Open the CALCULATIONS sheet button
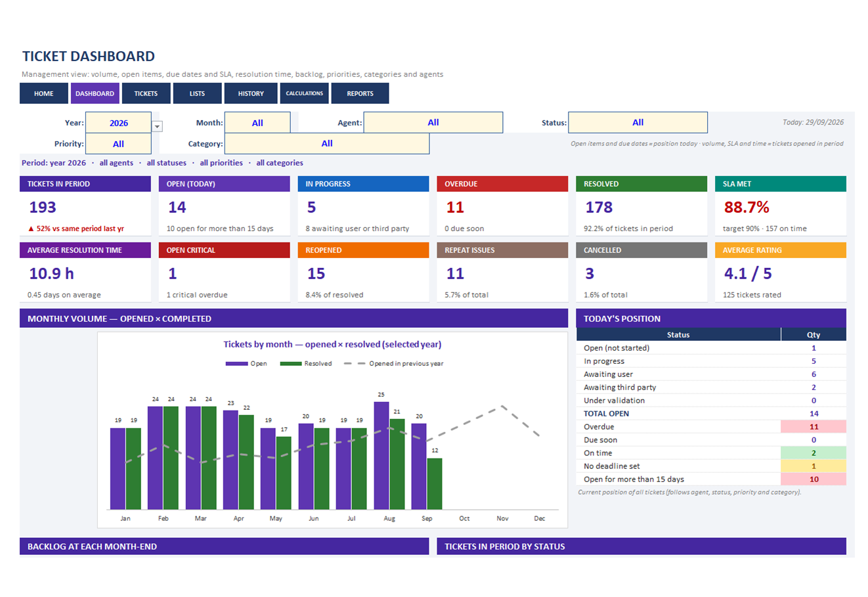868x597 pixels. click(305, 93)
